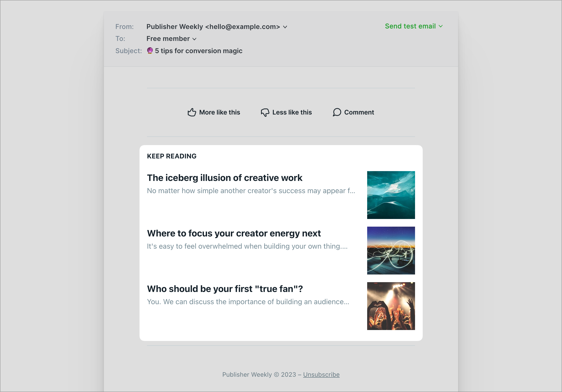Click the 'More like this' thumbs up icon

193,112
